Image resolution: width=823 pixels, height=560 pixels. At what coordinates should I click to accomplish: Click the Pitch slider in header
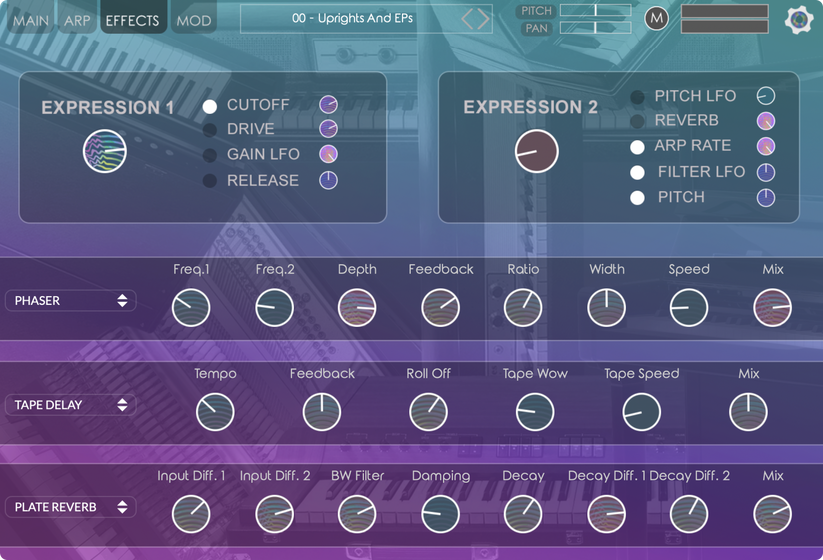point(595,11)
